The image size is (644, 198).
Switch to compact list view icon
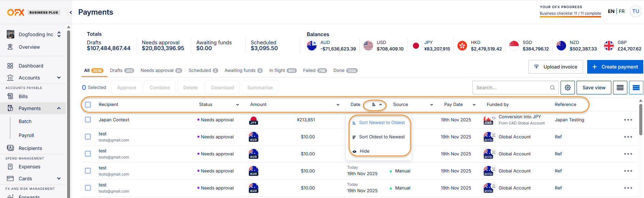click(x=620, y=88)
